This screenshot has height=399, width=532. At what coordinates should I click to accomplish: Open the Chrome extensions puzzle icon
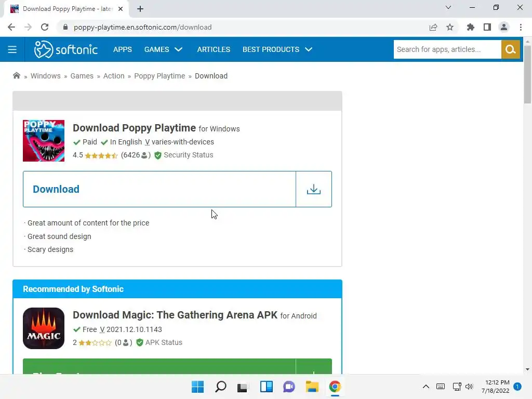tap(471, 27)
